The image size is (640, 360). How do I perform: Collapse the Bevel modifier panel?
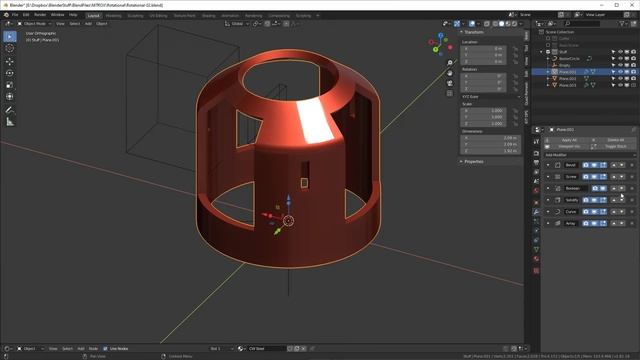(548, 165)
